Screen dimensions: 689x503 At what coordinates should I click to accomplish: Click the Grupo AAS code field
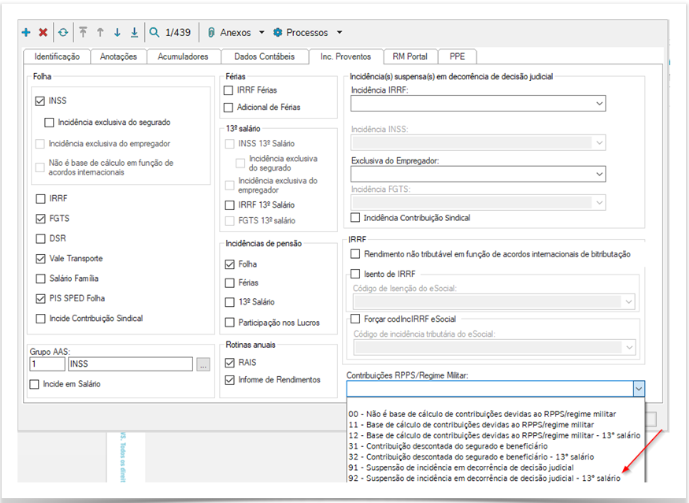click(47, 364)
